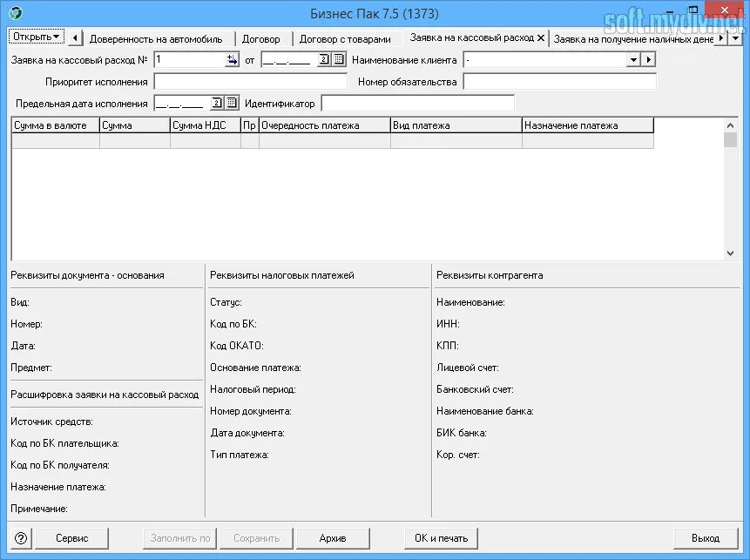Open the calendar icon next to "от" date field
Image resolution: width=750 pixels, height=560 pixels.
pos(339,60)
